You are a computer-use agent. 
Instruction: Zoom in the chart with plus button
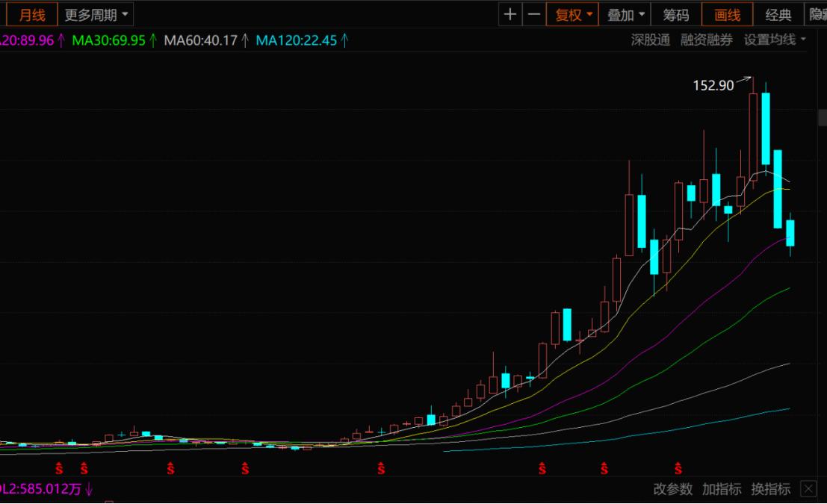(x=510, y=14)
